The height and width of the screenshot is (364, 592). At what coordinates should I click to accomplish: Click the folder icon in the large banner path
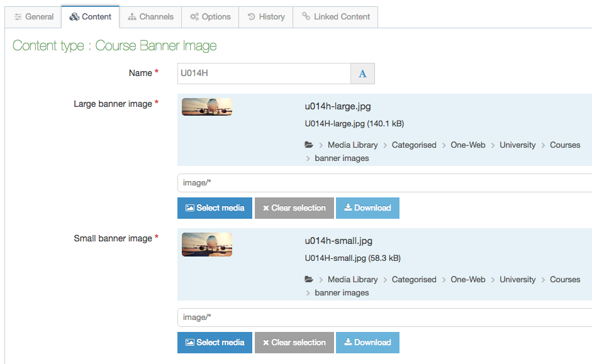point(309,145)
